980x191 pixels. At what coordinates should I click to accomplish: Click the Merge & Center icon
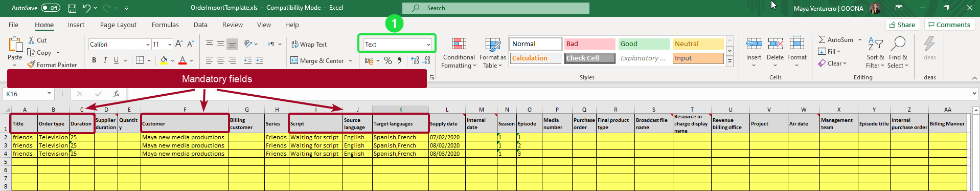tap(294, 60)
